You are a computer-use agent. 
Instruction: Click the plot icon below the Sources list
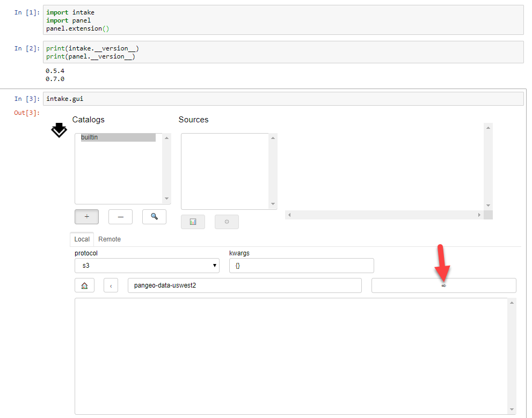(x=193, y=221)
